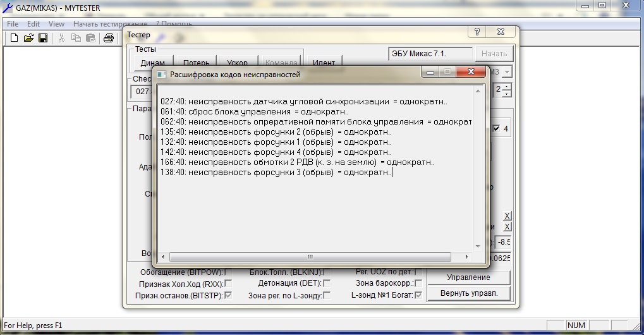644x335 pixels.
Task: Click the Save floppy disk icon
Action: 42,38
